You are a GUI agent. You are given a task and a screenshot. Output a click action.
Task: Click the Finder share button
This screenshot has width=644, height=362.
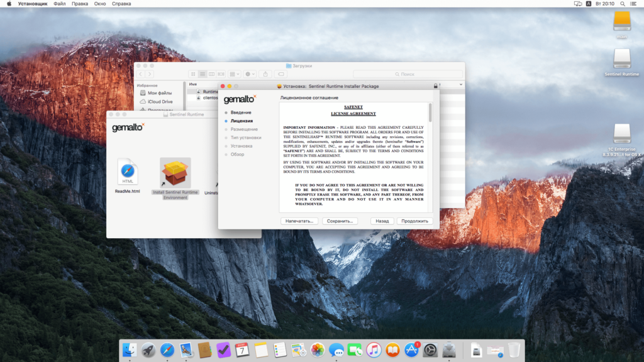pos(265,74)
